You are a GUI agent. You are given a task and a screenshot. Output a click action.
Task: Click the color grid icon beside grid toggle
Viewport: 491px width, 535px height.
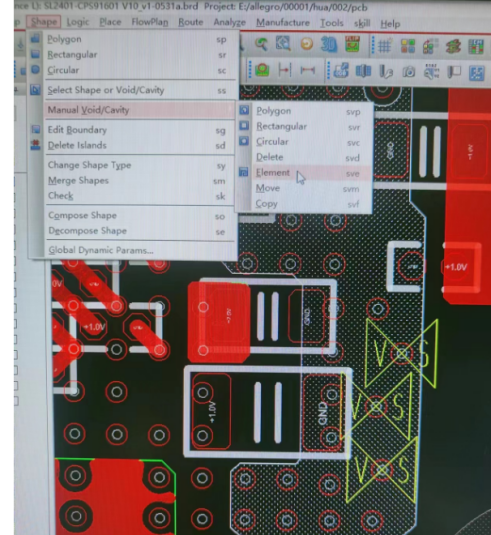[407, 46]
